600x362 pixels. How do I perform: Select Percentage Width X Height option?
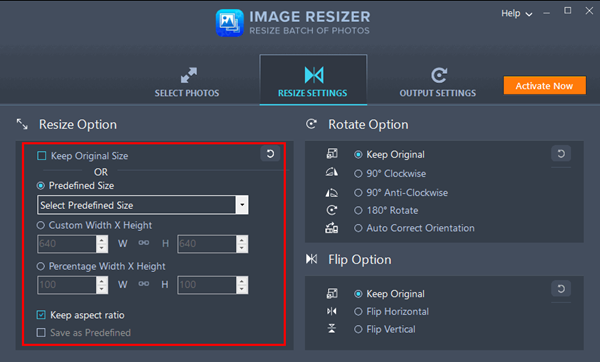click(41, 266)
